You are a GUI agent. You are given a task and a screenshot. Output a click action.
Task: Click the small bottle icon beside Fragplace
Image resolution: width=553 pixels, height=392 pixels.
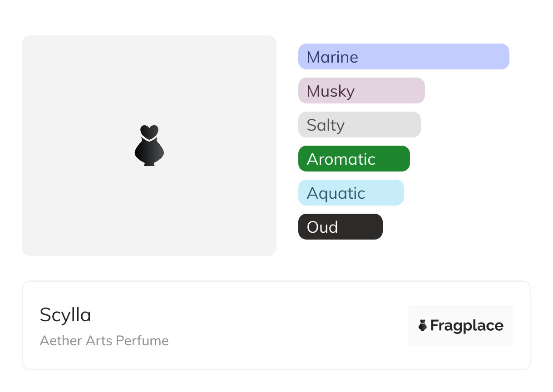tap(423, 325)
